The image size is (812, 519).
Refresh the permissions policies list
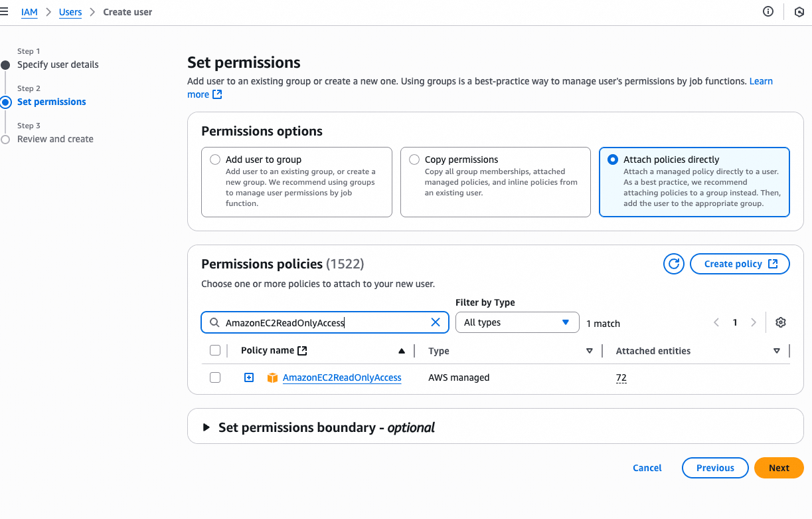click(x=674, y=264)
